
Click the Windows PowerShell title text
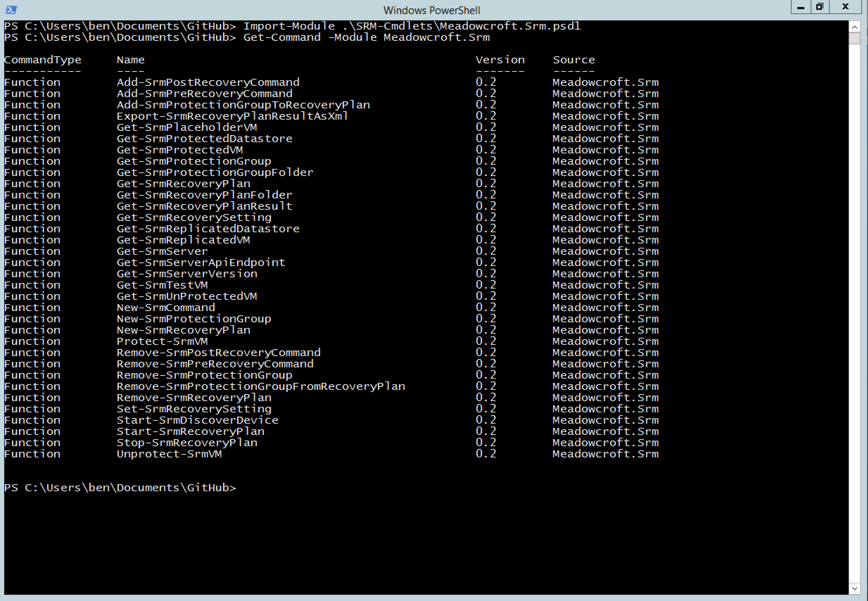pos(432,10)
